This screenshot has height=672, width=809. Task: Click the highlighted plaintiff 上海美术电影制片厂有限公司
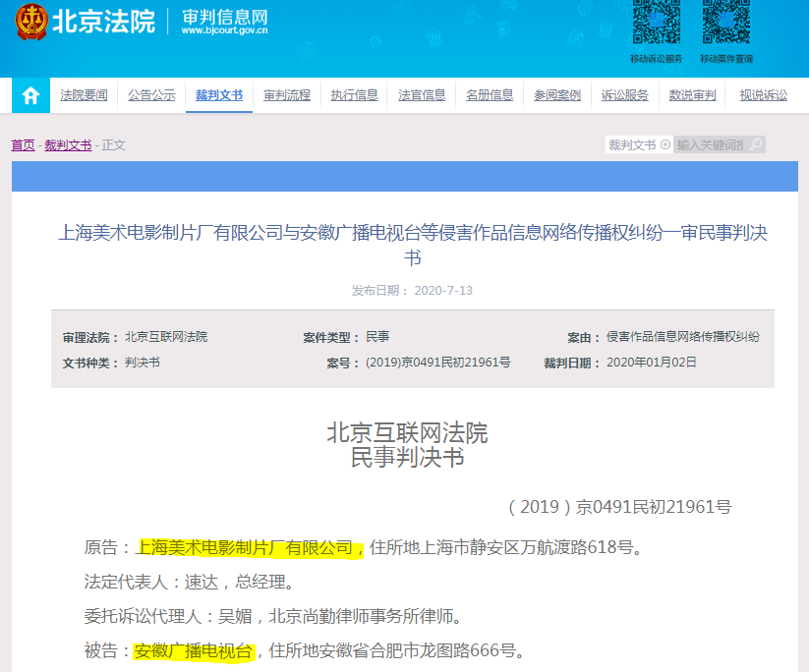click(249, 547)
